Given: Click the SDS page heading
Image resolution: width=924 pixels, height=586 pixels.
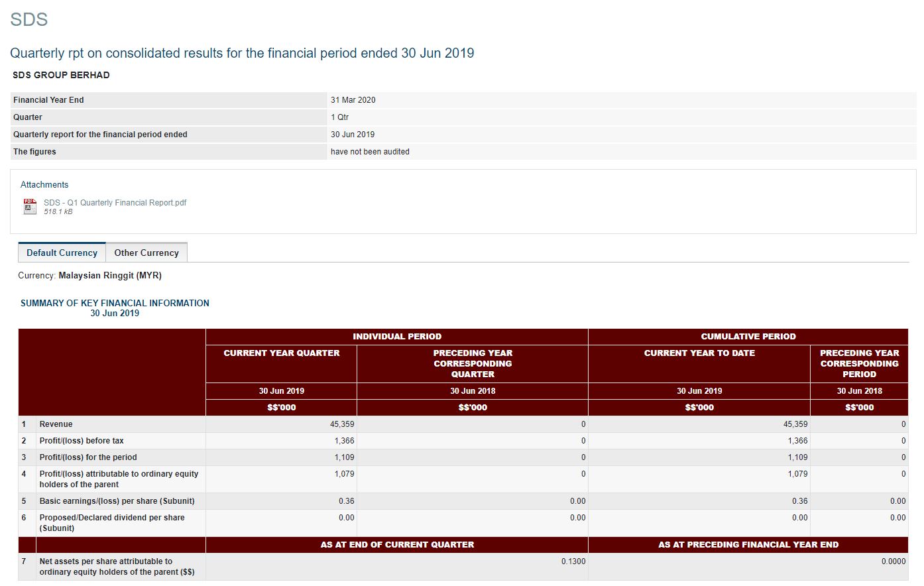Looking at the screenshot, I should tap(29, 19).
